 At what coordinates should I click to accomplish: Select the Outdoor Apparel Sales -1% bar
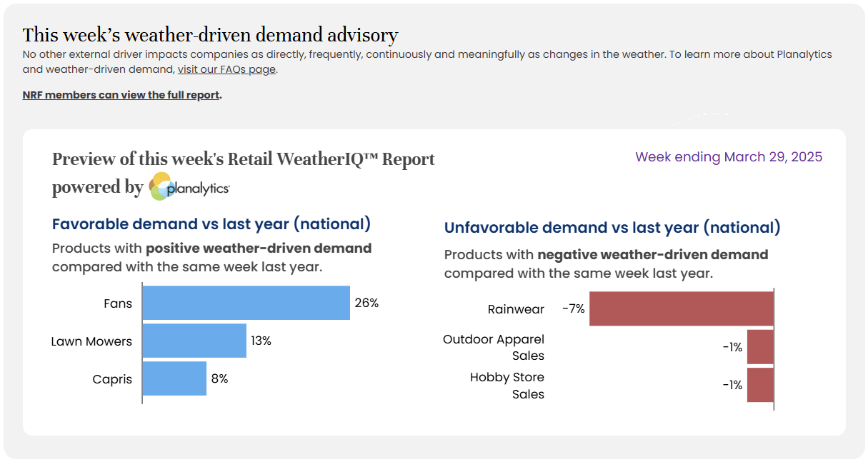coord(760,347)
